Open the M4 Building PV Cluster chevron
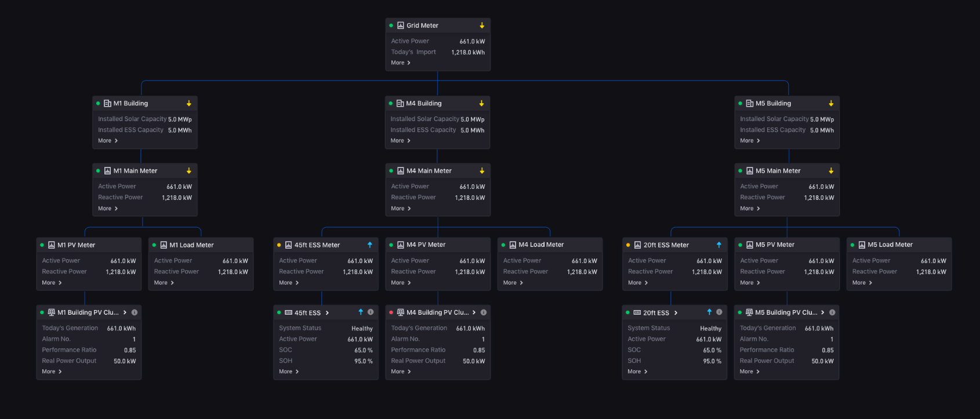Image resolution: width=980 pixels, height=419 pixels. (x=474, y=312)
